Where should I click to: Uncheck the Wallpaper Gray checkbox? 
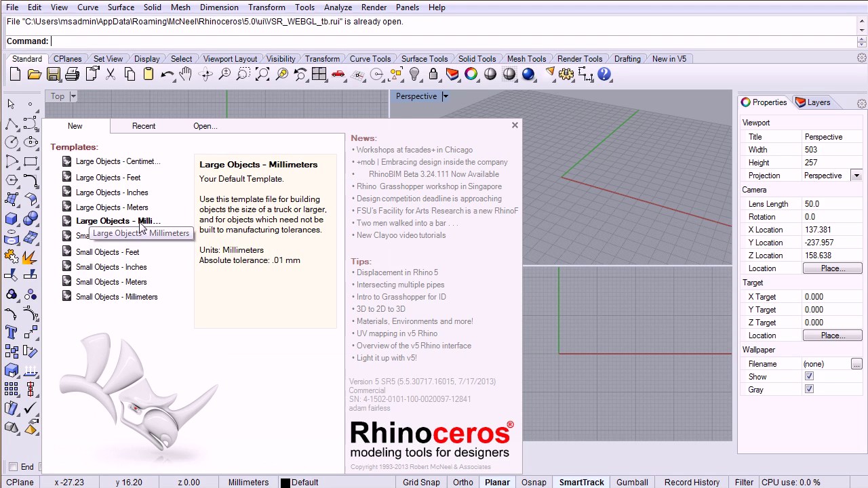pyautogui.click(x=809, y=390)
